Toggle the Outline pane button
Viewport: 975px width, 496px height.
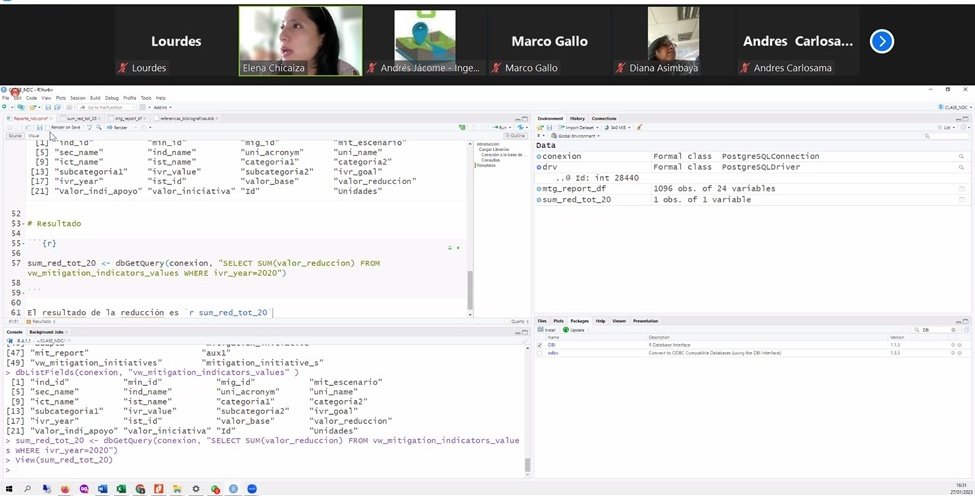pyautogui.click(x=515, y=135)
